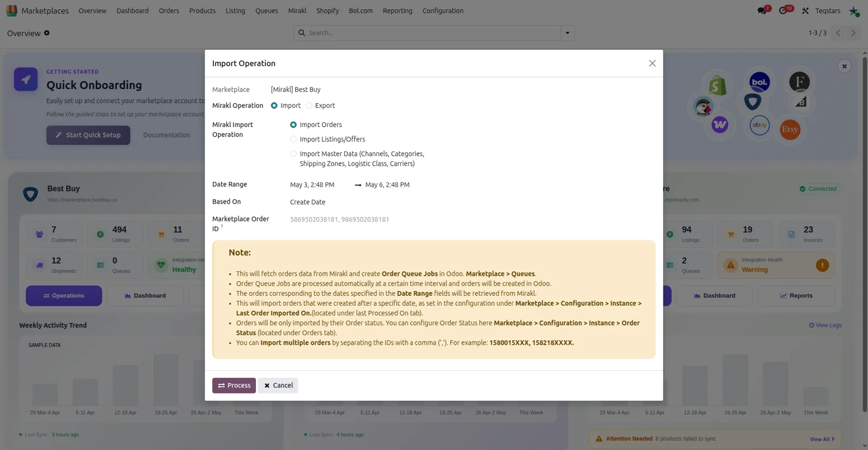Image resolution: width=868 pixels, height=450 pixels.
Task: Open the Queues menu
Action: coord(266,11)
